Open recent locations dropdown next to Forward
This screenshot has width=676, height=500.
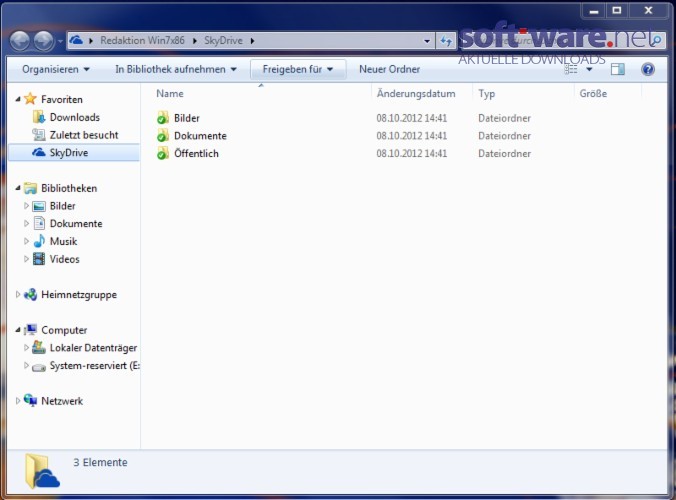pyautogui.click(x=60, y=41)
